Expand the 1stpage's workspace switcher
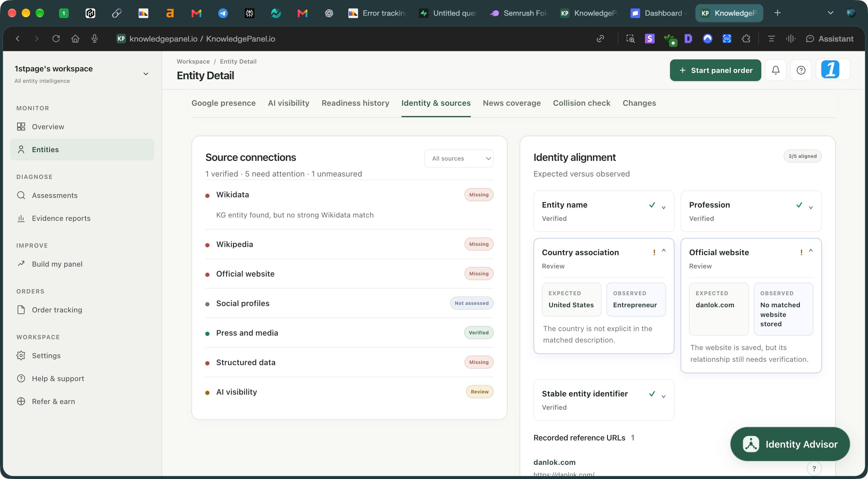Viewport: 868px width, 479px height. [x=82, y=74]
